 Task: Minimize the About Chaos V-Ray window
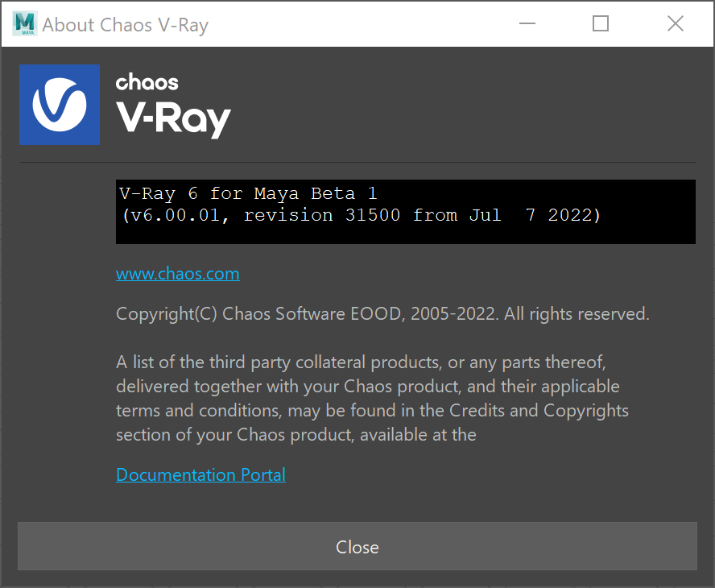(x=527, y=23)
